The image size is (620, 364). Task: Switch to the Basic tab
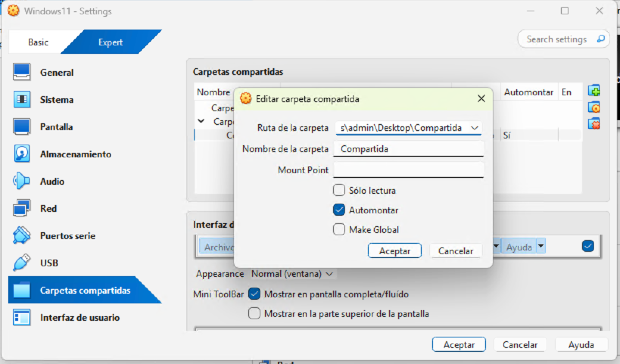[x=38, y=42]
